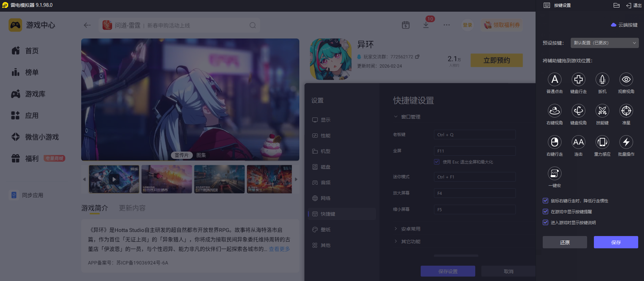The image size is (644, 281).
Task: Switch to 其他 settings tab
Action: [321, 245]
